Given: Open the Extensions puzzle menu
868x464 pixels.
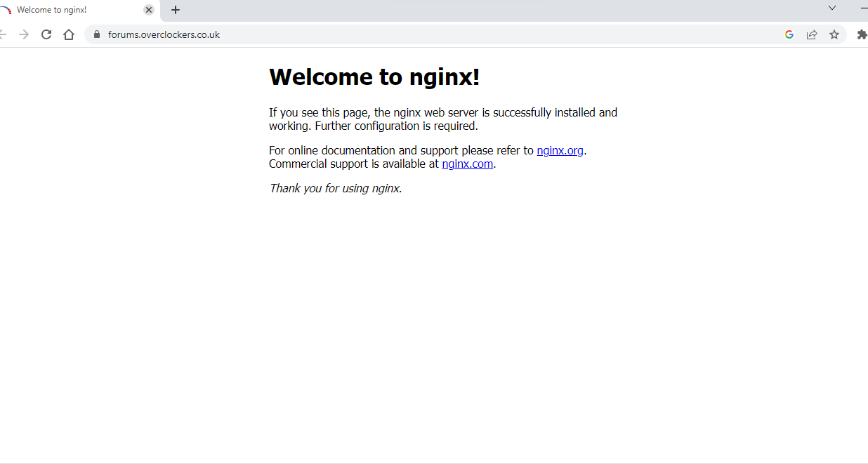Looking at the screenshot, I should click(862, 34).
